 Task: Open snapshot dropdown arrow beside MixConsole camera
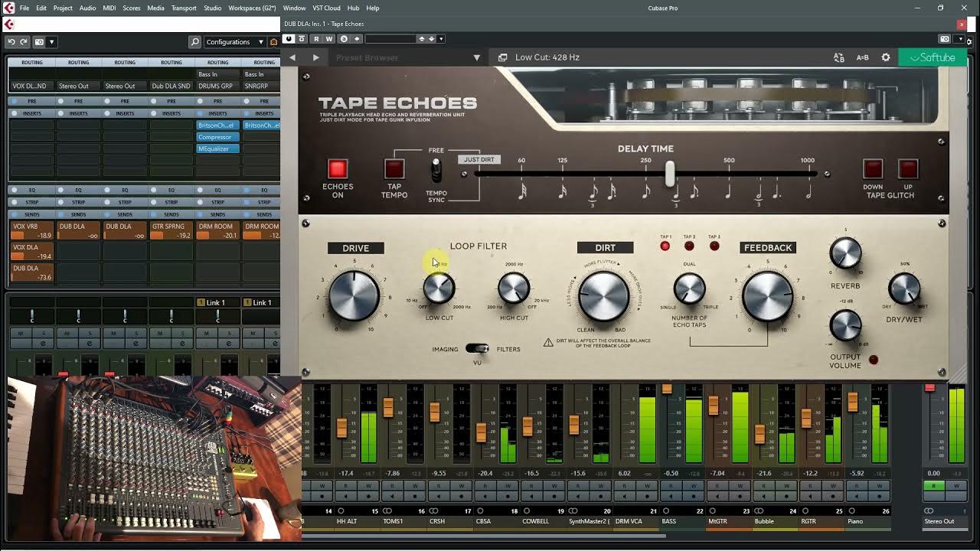51,42
